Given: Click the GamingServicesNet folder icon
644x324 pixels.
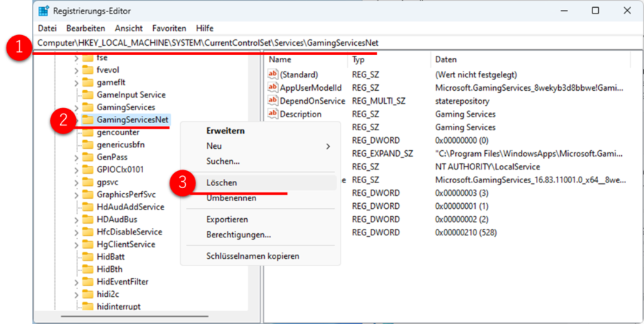Looking at the screenshot, I should 87,120.
